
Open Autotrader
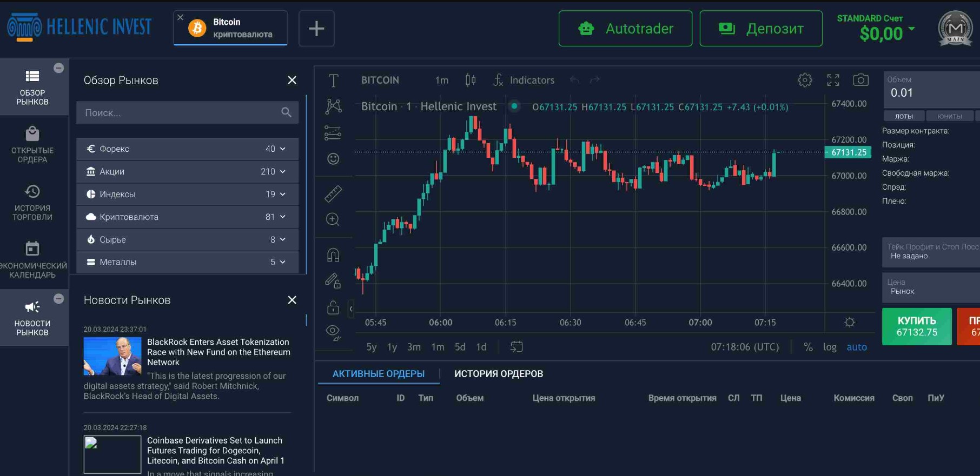[625, 28]
